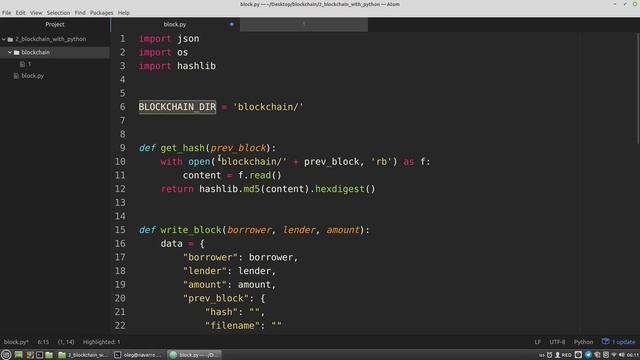The width and height of the screenshot is (640, 360).
Task: Click the Highlighted: 1 status indicator
Action: click(101, 342)
